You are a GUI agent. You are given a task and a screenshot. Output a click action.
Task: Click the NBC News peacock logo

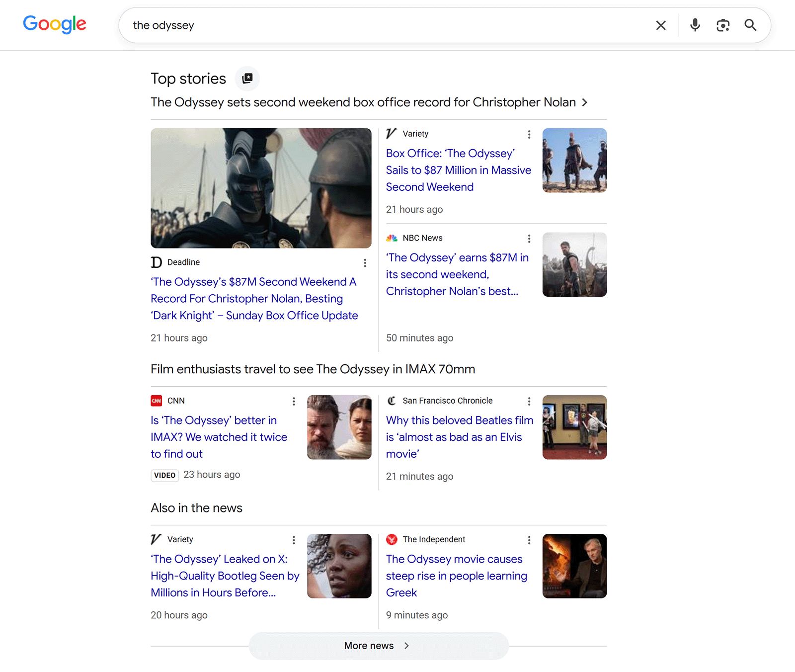point(392,238)
